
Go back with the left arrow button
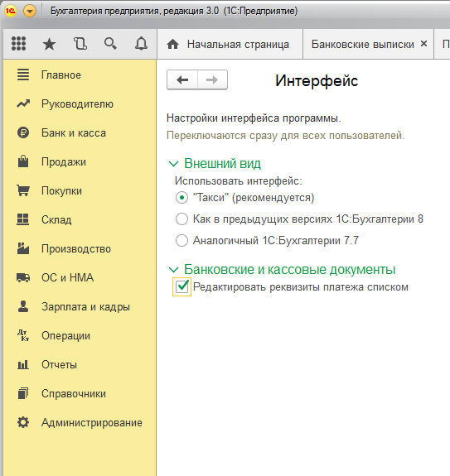182,79
